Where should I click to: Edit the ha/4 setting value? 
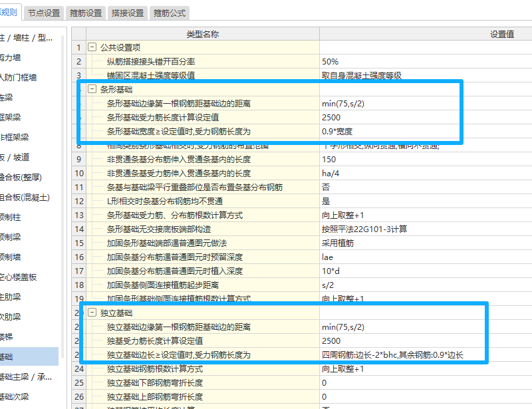pos(426,173)
